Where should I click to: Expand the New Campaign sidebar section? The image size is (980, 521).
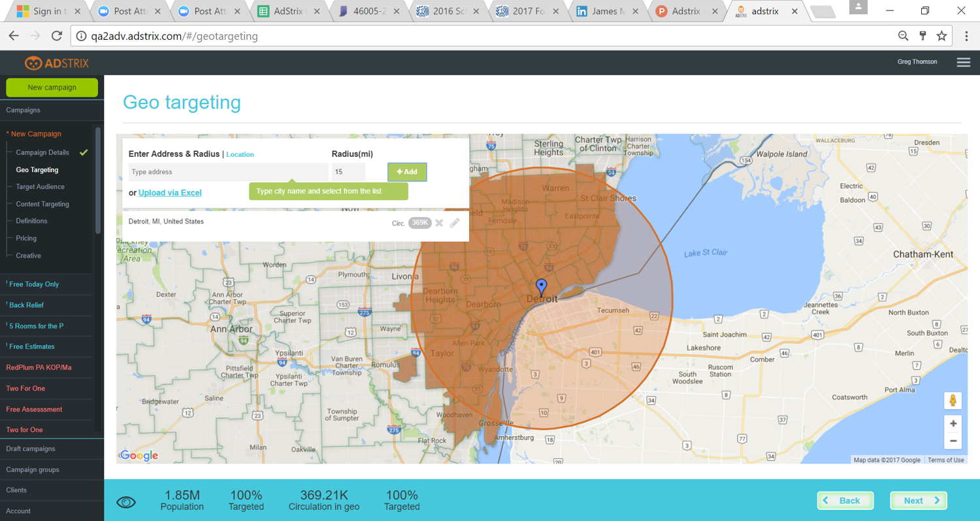tap(34, 133)
